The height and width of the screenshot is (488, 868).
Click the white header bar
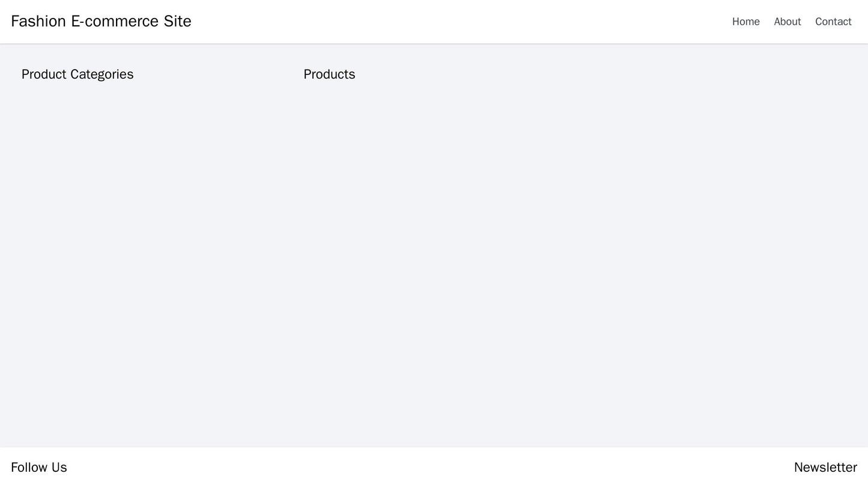point(434,21)
